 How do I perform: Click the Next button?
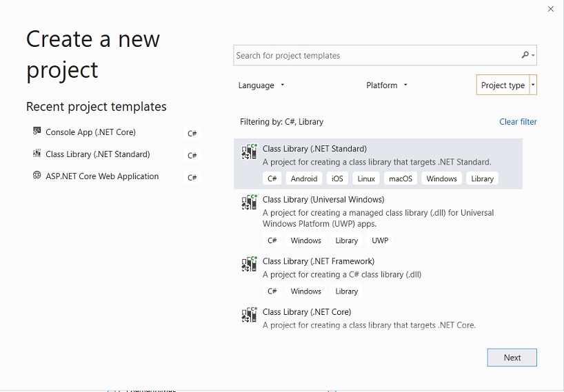[512, 358]
